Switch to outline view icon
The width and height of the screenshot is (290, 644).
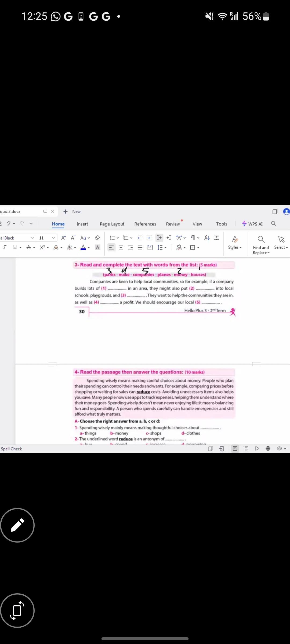[x=246, y=448]
